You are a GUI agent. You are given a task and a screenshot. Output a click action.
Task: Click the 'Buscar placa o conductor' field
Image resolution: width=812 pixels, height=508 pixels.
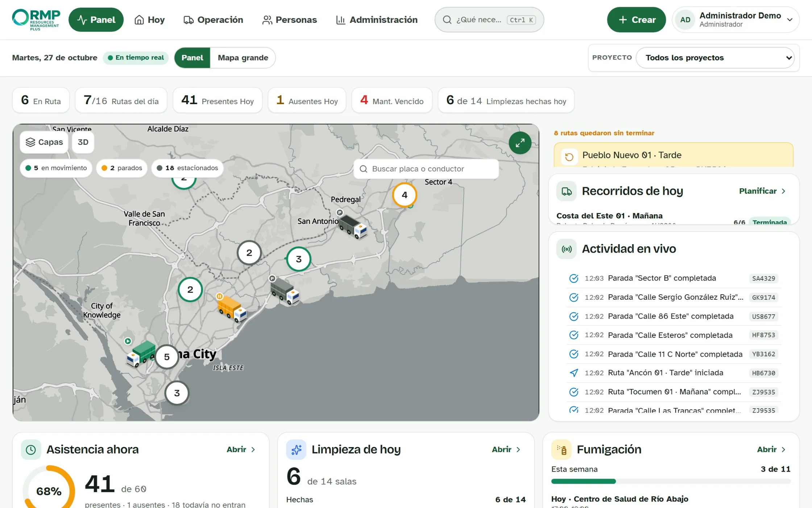click(x=426, y=169)
